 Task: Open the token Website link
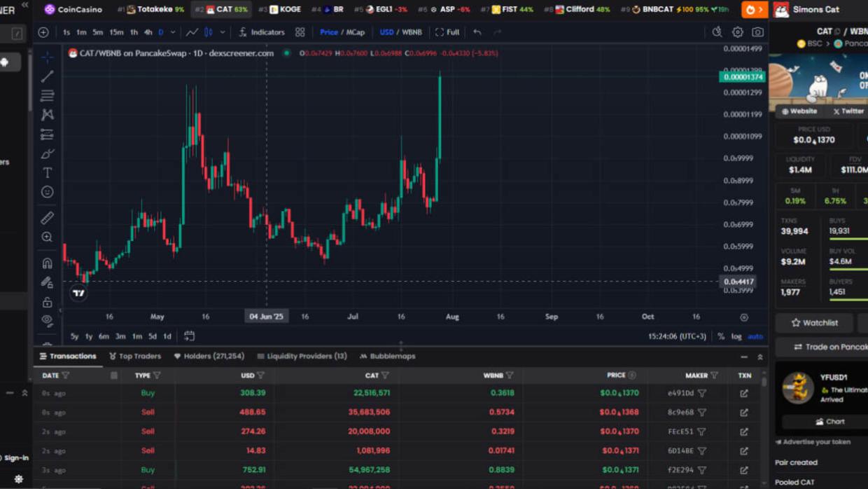coord(799,111)
